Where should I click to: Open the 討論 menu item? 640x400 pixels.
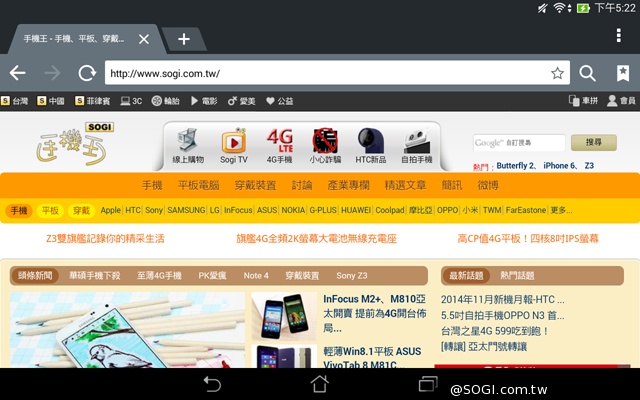tap(302, 185)
